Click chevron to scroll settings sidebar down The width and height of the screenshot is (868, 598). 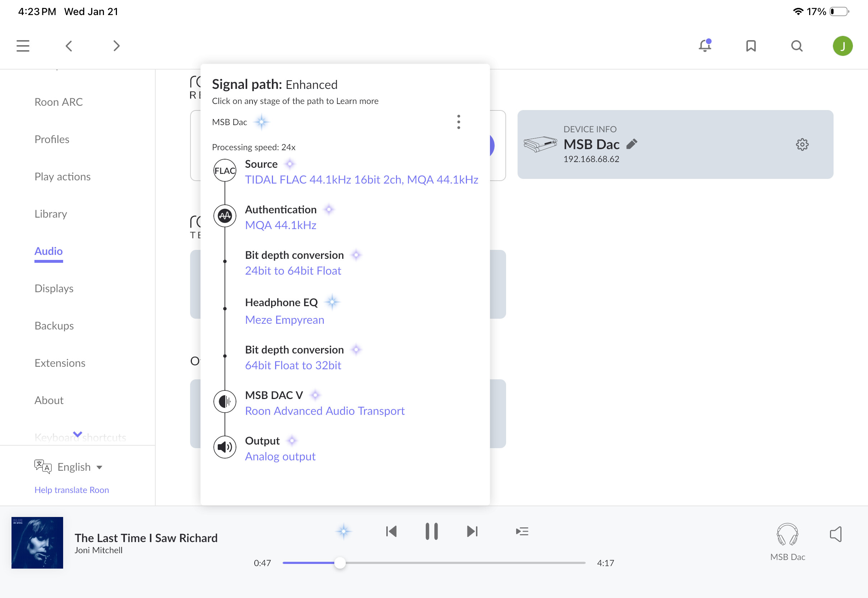click(x=77, y=434)
